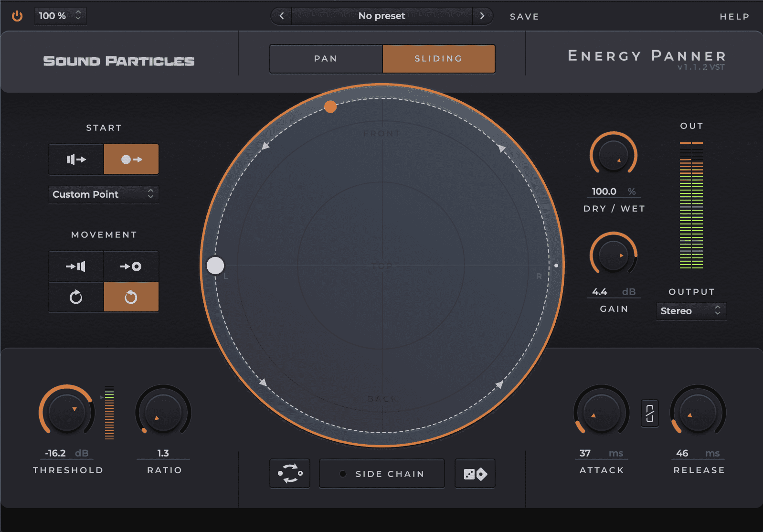Select counterclockwise rotation movement icon
Viewport: 763px width, 532px height.
click(131, 297)
